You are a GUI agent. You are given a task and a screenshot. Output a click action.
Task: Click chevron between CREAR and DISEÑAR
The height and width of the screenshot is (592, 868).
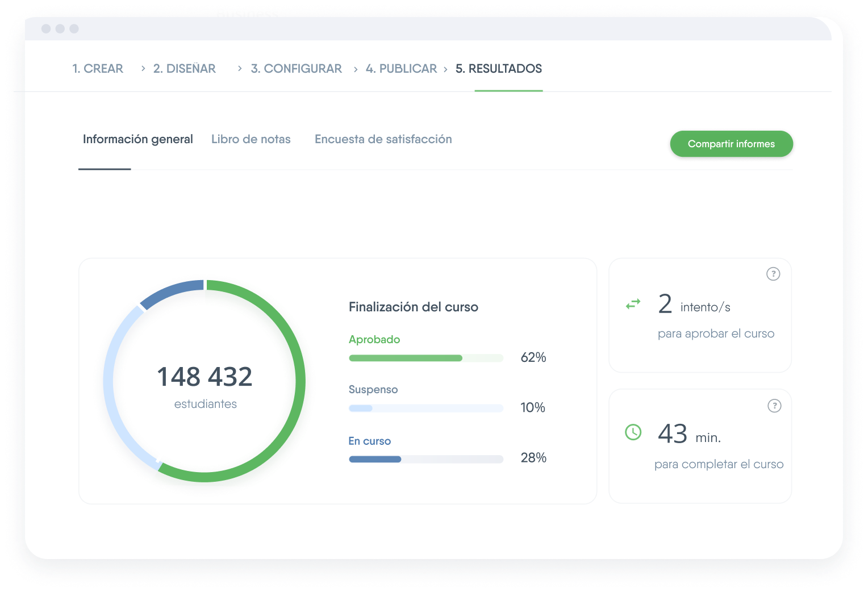[x=143, y=68]
